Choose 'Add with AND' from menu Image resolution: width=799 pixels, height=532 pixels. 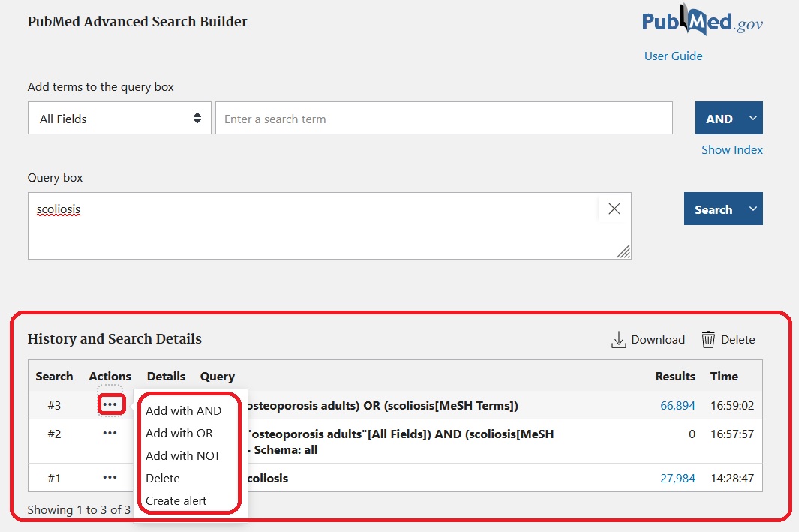coord(183,411)
